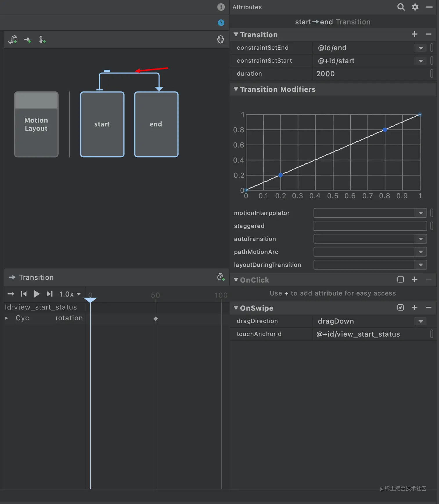This screenshot has width=439, height=504.
Task: Click the pathMotionArc label
Action: pos(256,252)
